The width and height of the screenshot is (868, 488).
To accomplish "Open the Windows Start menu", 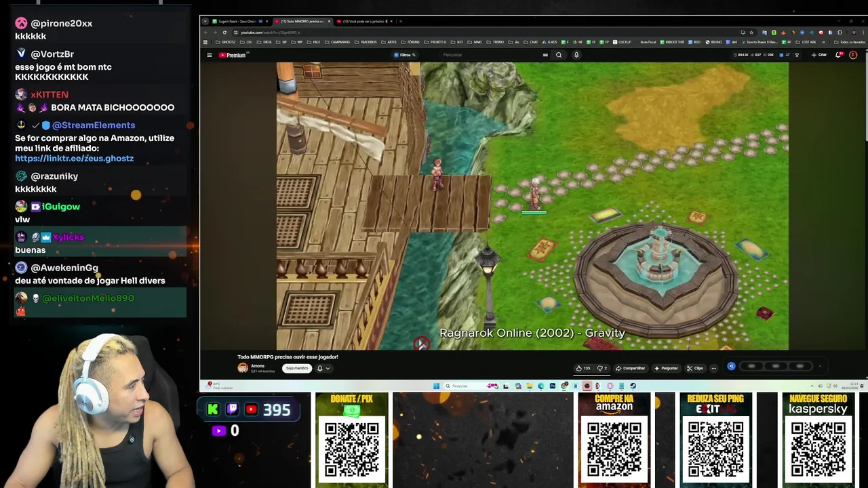I will pyautogui.click(x=436, y=386).
